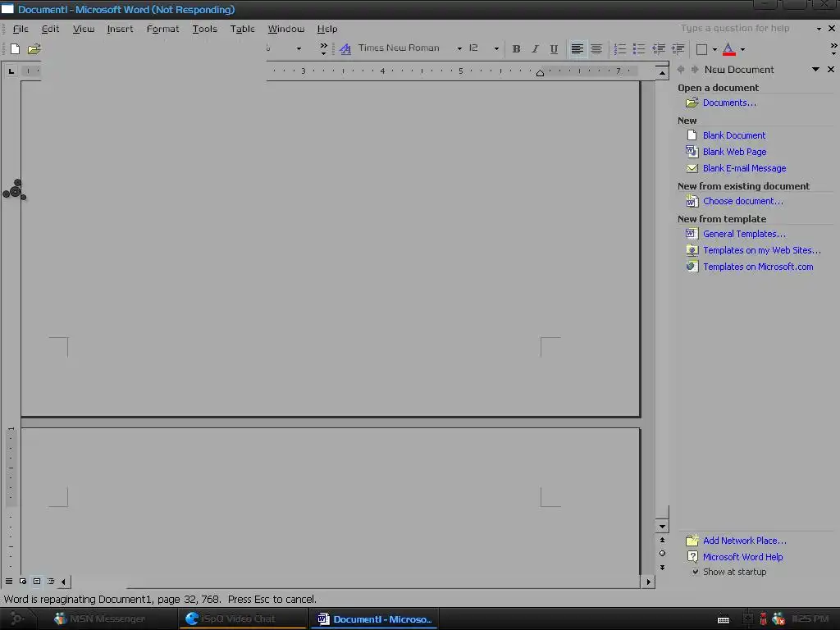Open the Tools menu
Screen dimensions: 840x630
pyautogui.click(x=204, y=29)
